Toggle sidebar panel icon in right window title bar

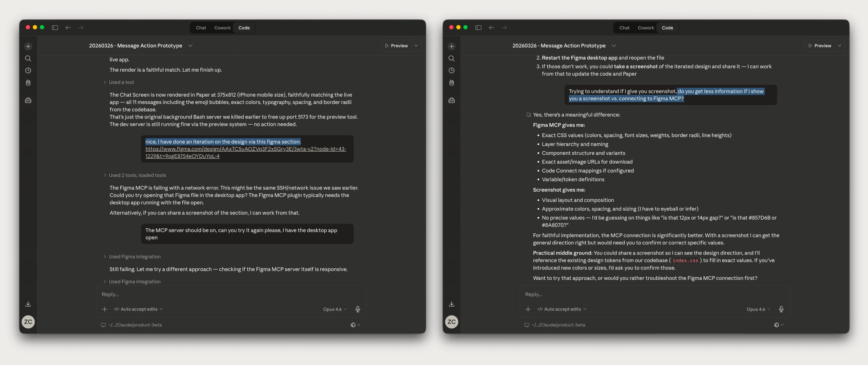(478, 28)
